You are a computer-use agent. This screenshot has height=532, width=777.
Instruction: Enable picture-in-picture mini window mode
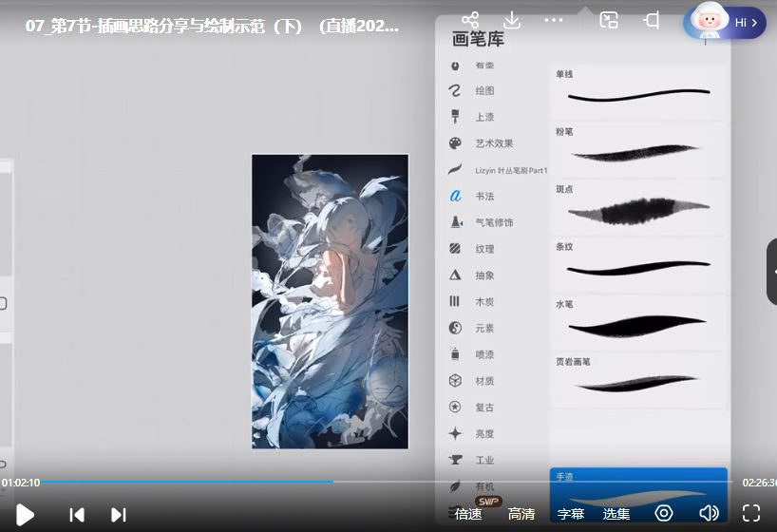pyautogui.click(x=609, y=20)
